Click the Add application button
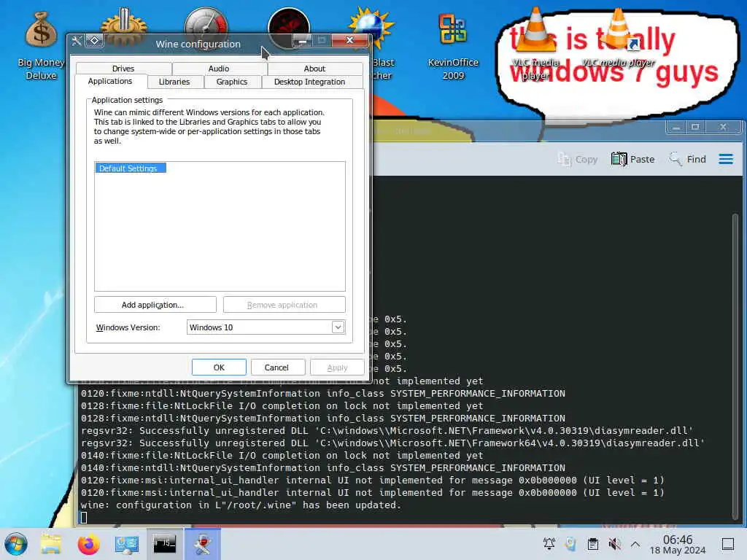Image resolution: width=747 pixels, height=560 pixels. click(x=155, y=305)
